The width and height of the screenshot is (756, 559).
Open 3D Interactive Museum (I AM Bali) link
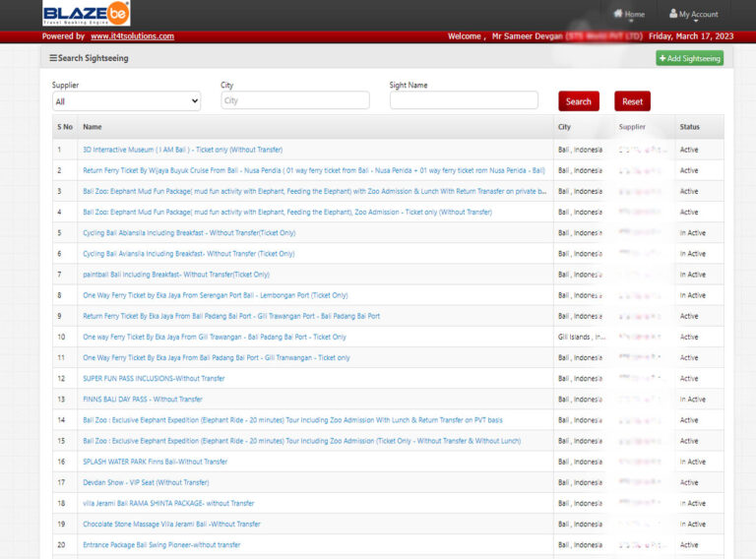click(x=183, y=150)
